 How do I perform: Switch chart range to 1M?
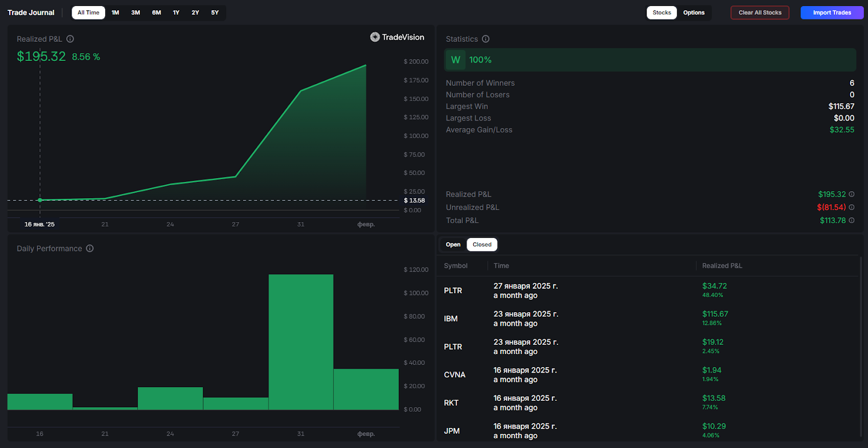[116, 12]
